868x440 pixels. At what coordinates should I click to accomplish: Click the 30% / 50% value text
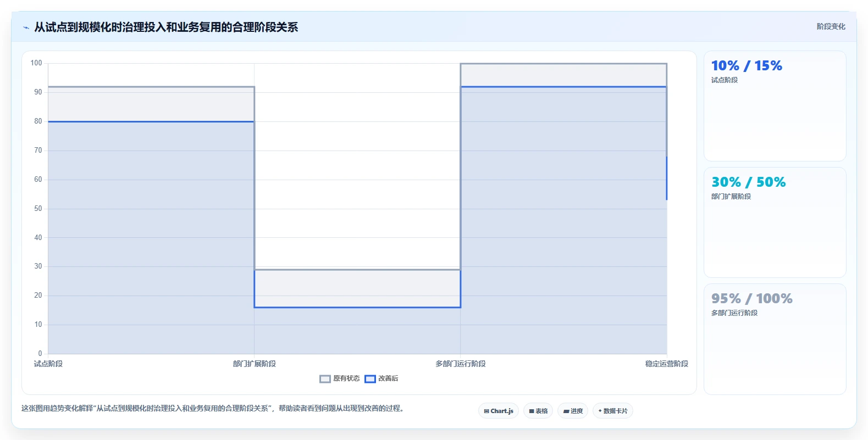coord(748,182)
